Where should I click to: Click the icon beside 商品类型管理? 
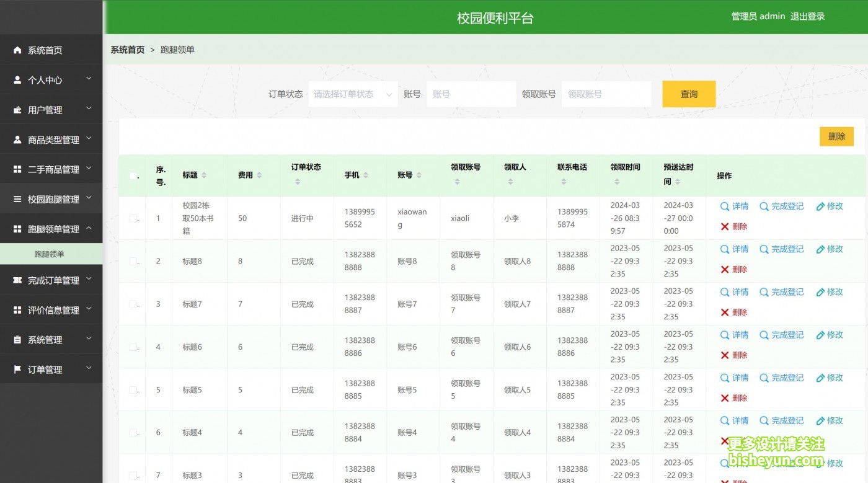17,140
